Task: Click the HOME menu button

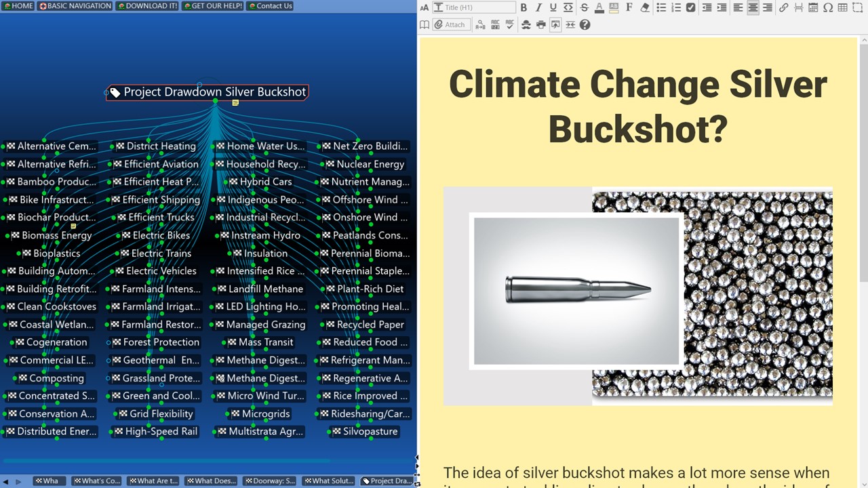Action: [18, 6]
